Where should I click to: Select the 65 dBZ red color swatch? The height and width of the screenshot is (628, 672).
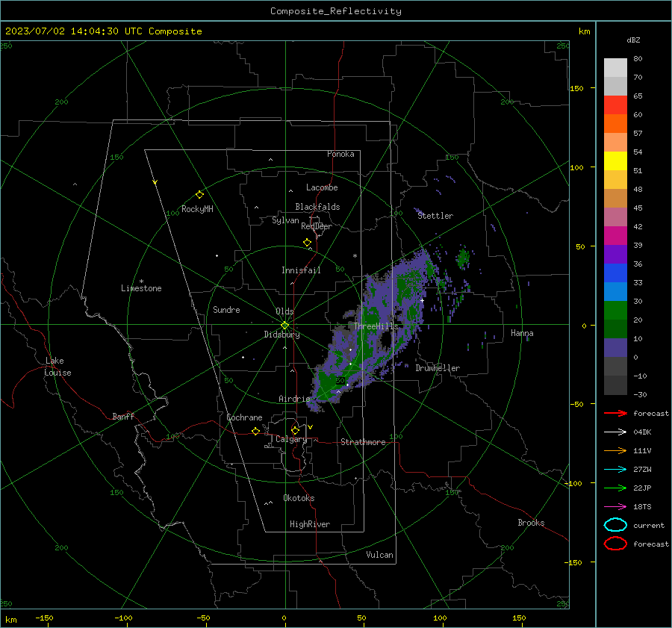(615, 105)
